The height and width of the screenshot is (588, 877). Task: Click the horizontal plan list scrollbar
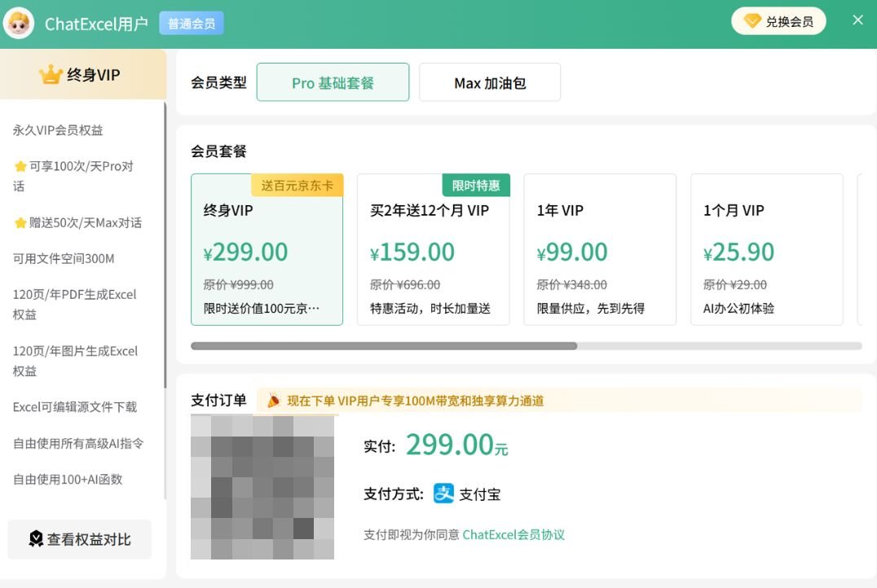click(384, 346)
